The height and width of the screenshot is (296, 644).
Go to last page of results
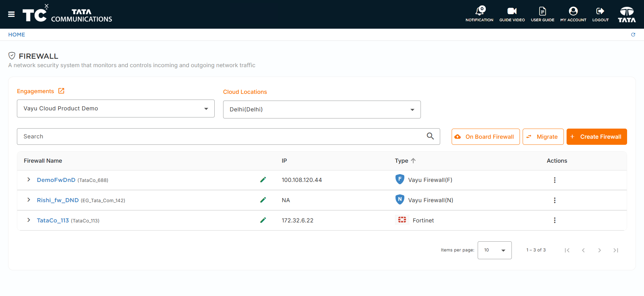click(616, 250)
